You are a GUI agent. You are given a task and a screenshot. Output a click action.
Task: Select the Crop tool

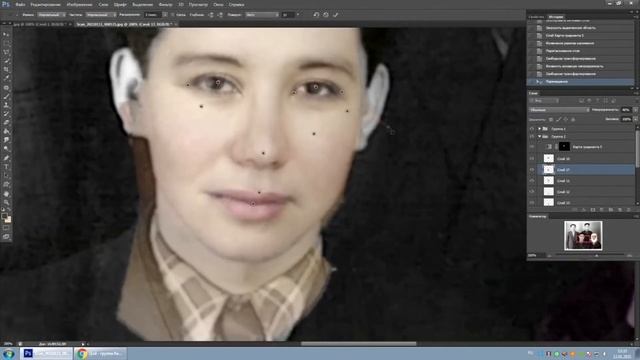6,69
